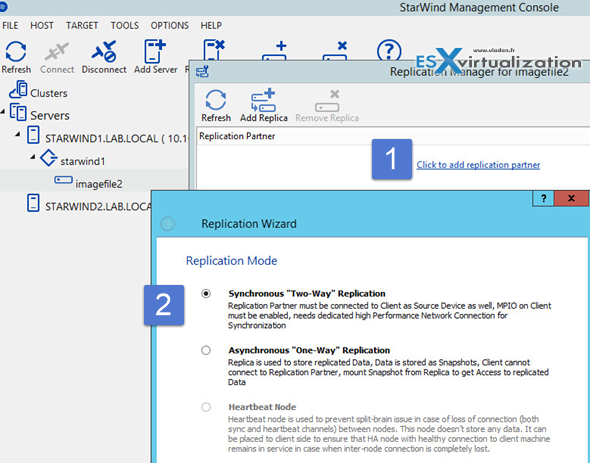Click the Replication Mode heading

click(x=231, y=260)
